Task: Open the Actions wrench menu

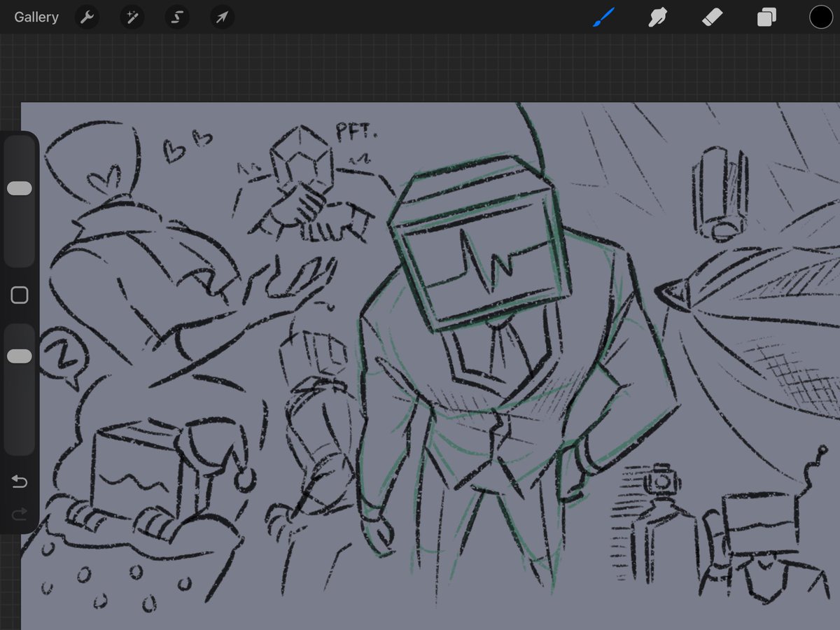Action: click(x=87, y=17)
